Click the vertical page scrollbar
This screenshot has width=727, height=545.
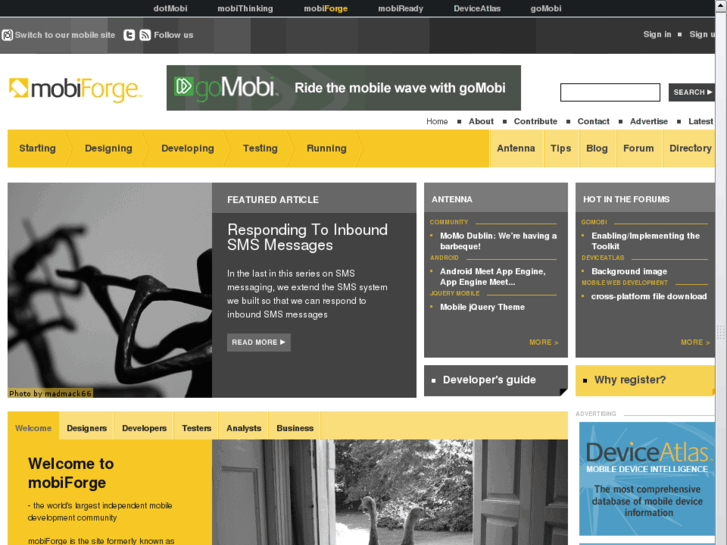point(721,272)
